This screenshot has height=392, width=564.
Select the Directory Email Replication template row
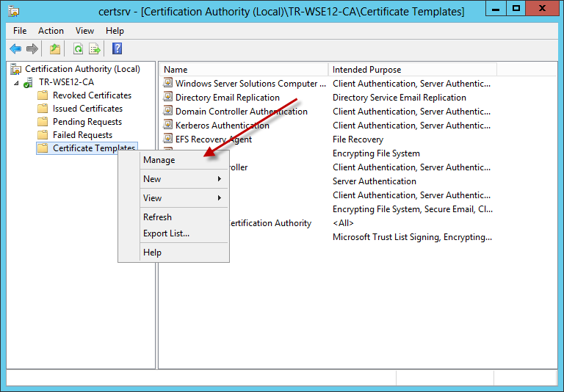[227, 98]
